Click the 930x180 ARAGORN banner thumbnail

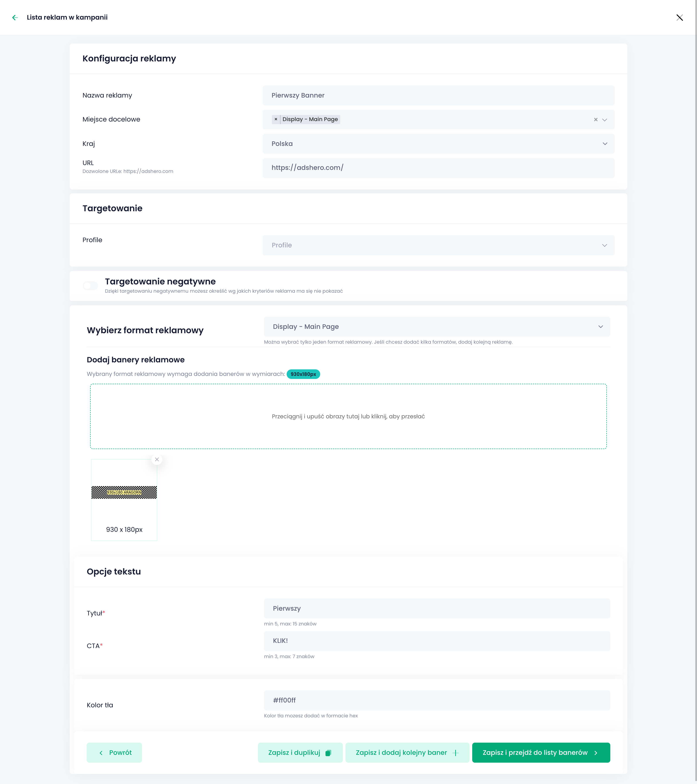[124, 492]
